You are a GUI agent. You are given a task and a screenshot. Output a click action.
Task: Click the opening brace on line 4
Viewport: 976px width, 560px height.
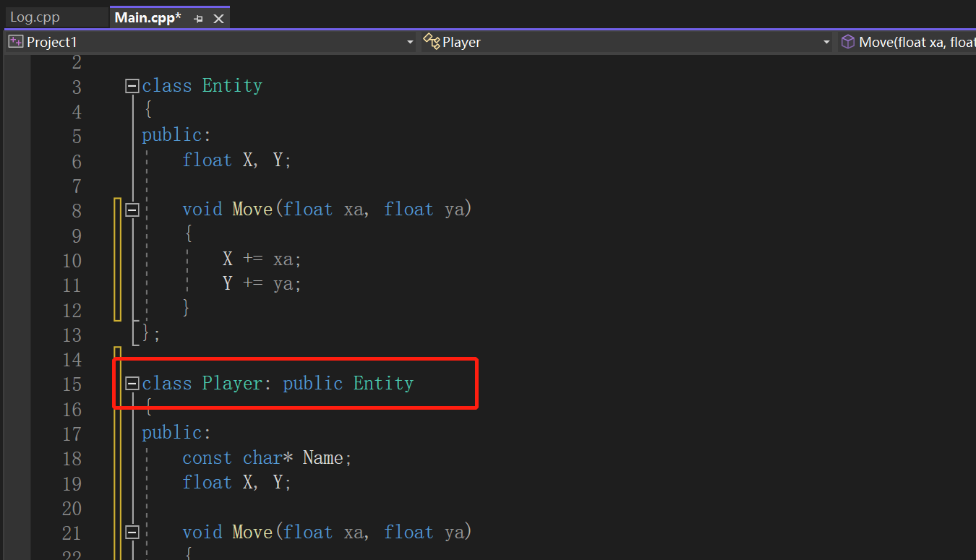[x=147, y=111]
